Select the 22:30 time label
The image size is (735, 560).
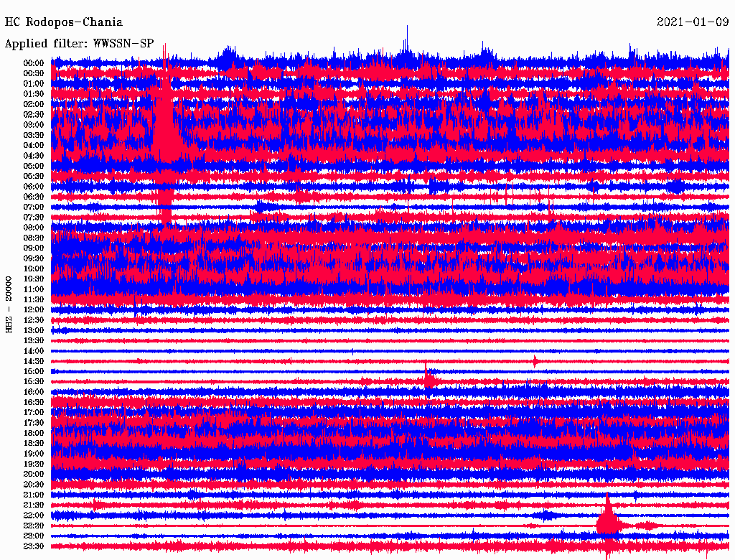point(34,526)
